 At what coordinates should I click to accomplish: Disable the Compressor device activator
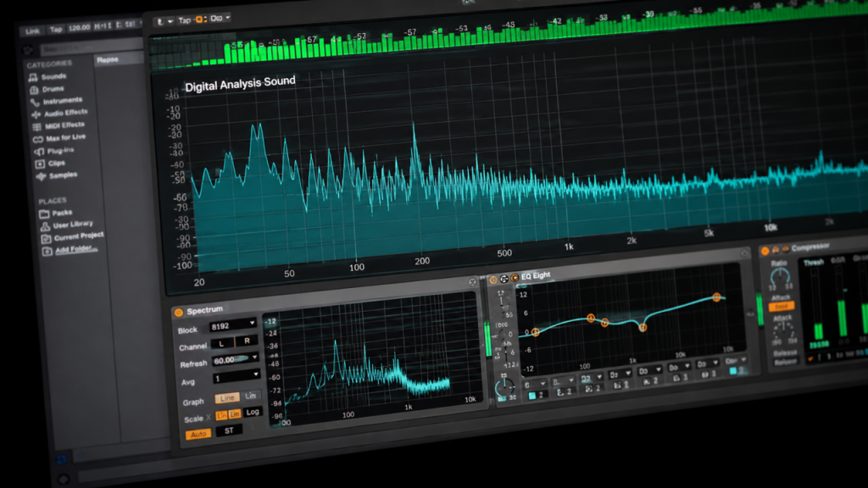(765, 251)
